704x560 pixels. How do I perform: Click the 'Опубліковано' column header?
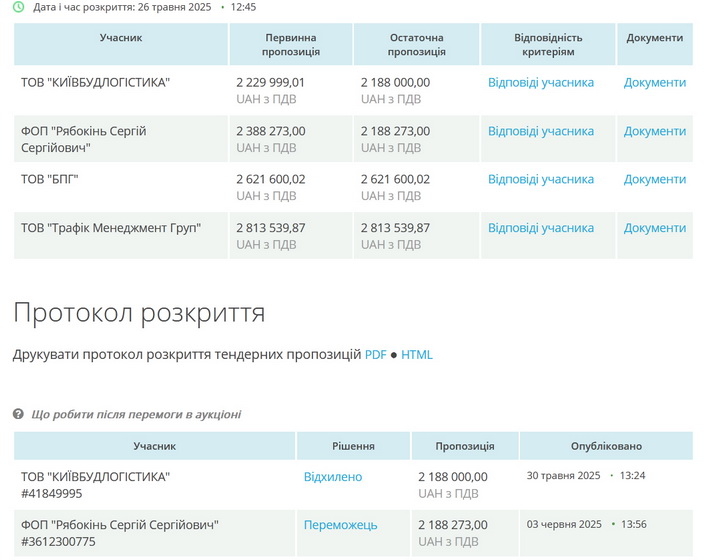[x=606, y=446]
